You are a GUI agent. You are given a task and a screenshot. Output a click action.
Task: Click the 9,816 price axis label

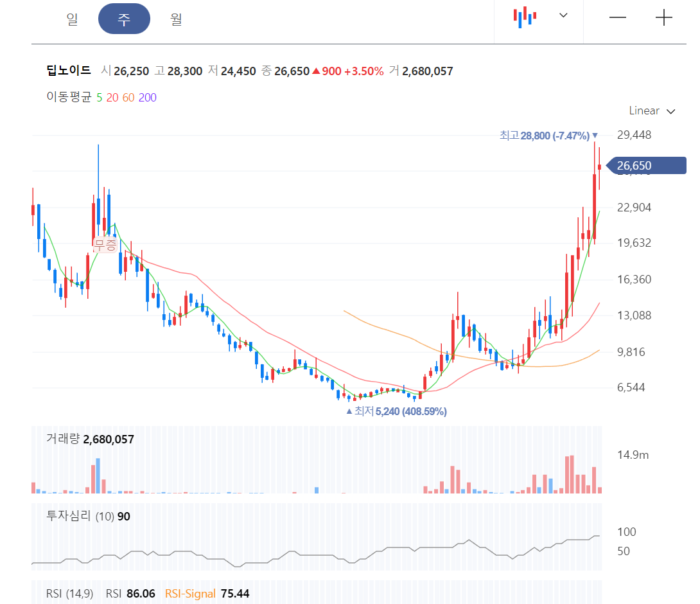631,352
